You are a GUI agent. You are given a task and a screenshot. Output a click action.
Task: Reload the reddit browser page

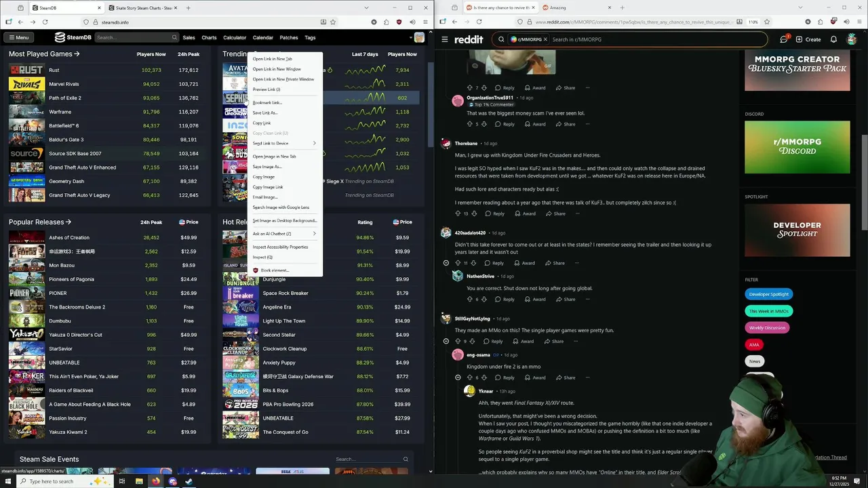pyautogui.click(x=479, y=22)
